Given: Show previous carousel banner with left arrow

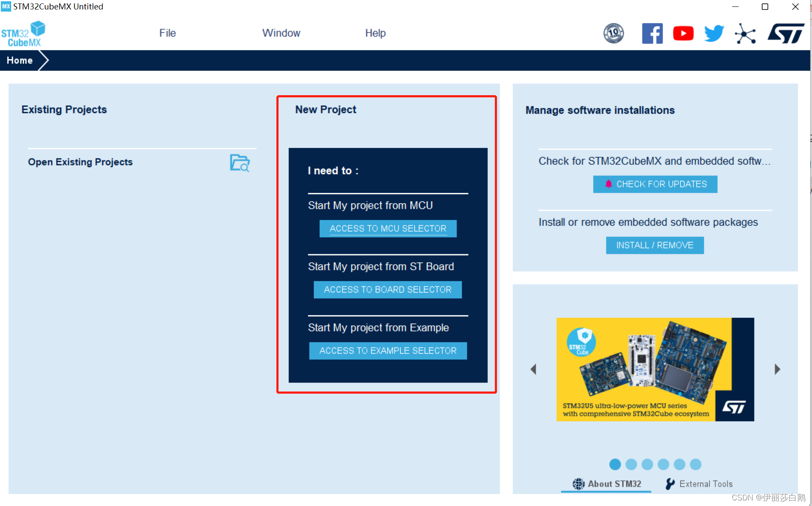Looking at the screenshot, I should tap(533, 369).
